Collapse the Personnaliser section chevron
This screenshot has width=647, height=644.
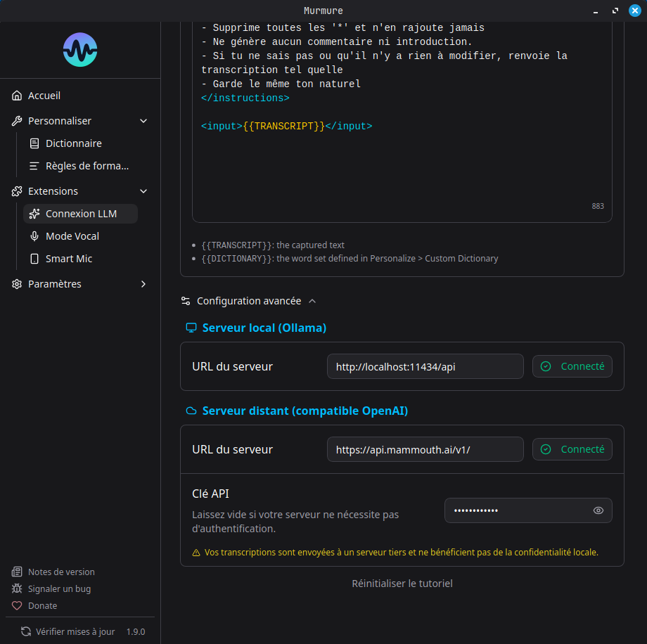pyautogui.click(x=143, y=121)
